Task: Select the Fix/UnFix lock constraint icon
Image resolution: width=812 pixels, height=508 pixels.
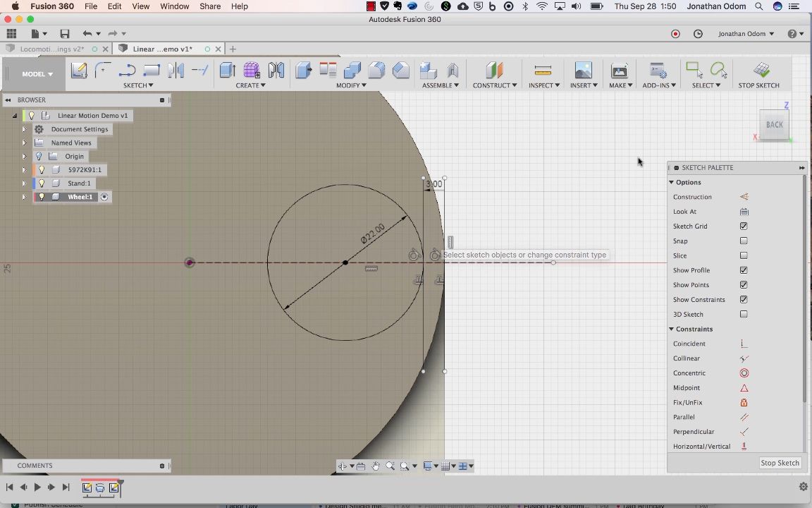Action: coord(744,403)
